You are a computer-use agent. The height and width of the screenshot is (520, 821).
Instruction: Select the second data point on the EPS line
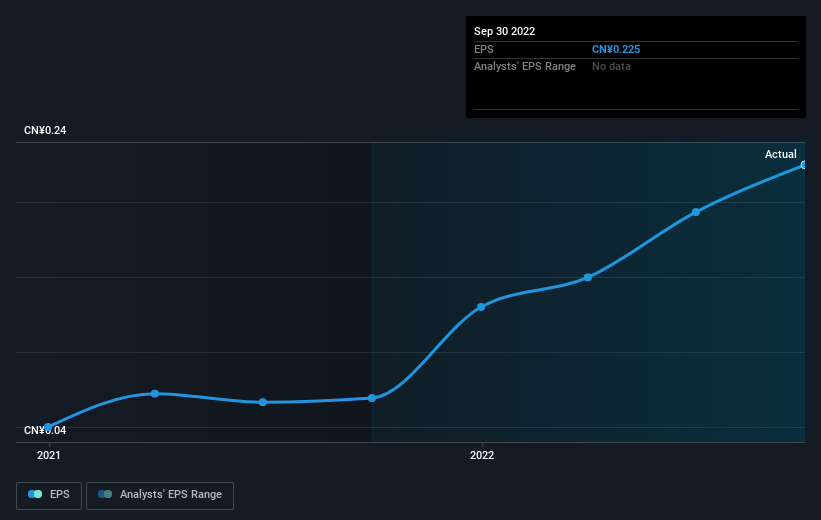coord(155,393)
